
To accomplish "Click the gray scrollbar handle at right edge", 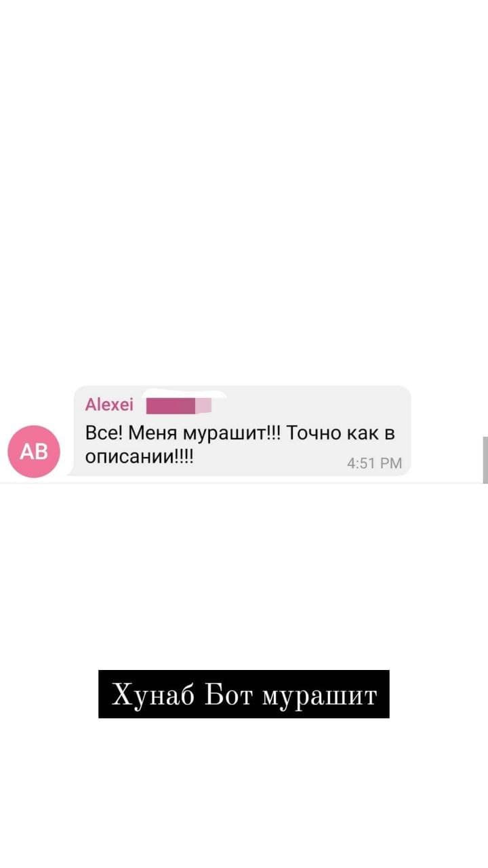I will (x=485, y=460).
